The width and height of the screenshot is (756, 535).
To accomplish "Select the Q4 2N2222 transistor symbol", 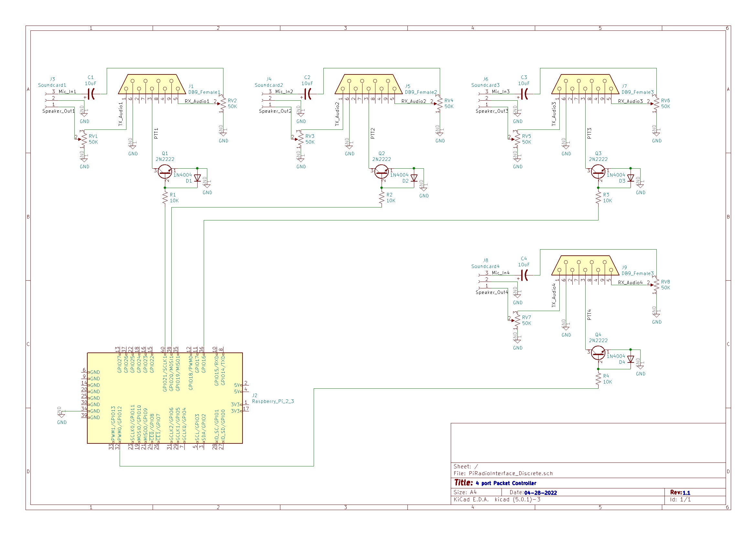I will 598,353.
